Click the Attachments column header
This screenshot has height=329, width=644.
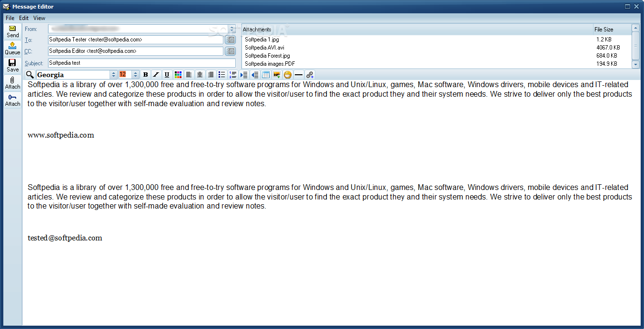[417, 30]
